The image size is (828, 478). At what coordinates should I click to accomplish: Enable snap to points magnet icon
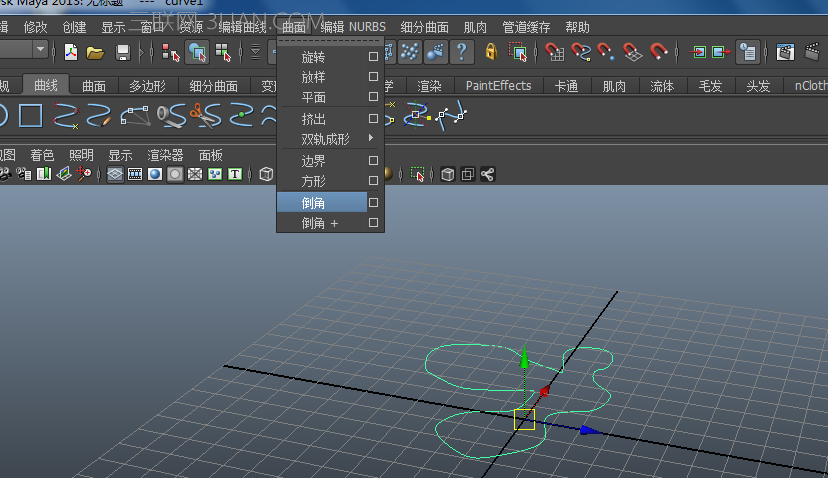(x=606, y=52)
